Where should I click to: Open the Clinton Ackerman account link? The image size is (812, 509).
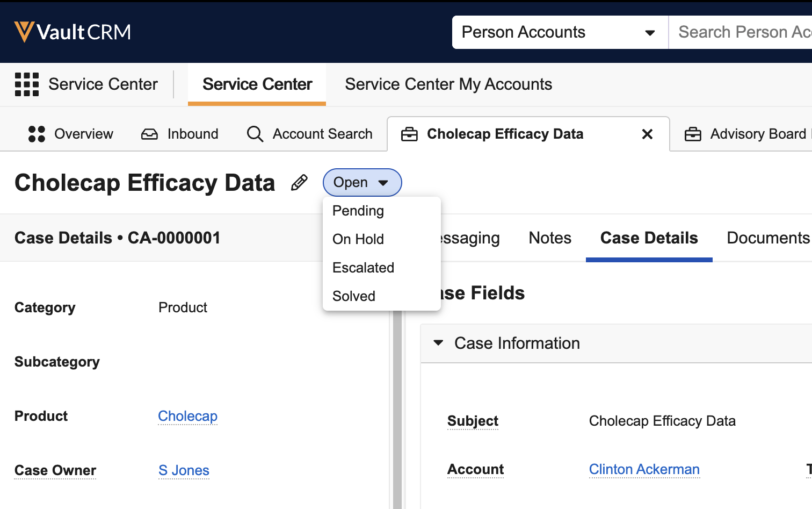point(644,469)
